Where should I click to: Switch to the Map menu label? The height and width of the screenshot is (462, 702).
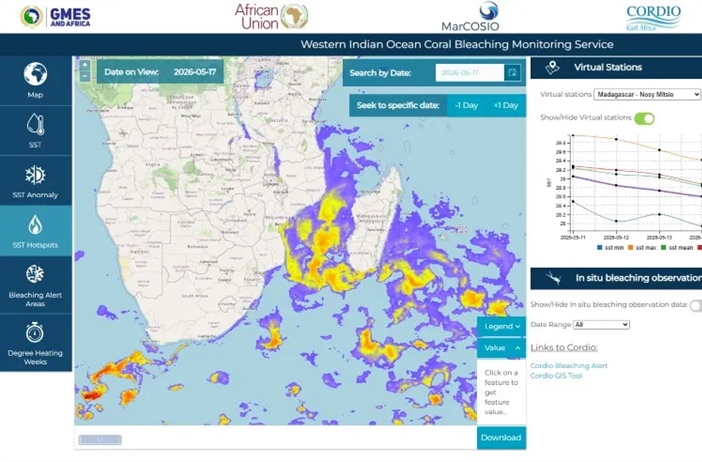pyautogui.click(x=35, y=95)
